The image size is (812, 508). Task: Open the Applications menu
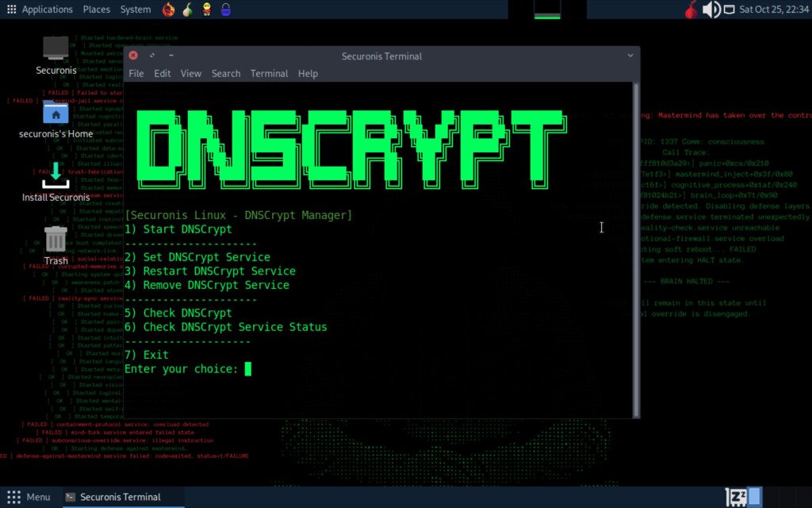tap(41, 10)
